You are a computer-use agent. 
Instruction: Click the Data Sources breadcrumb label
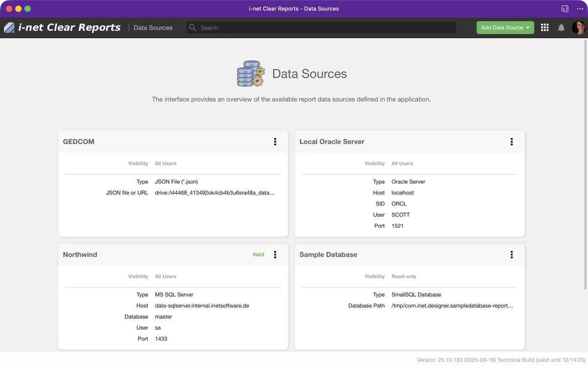pos(153,28)
